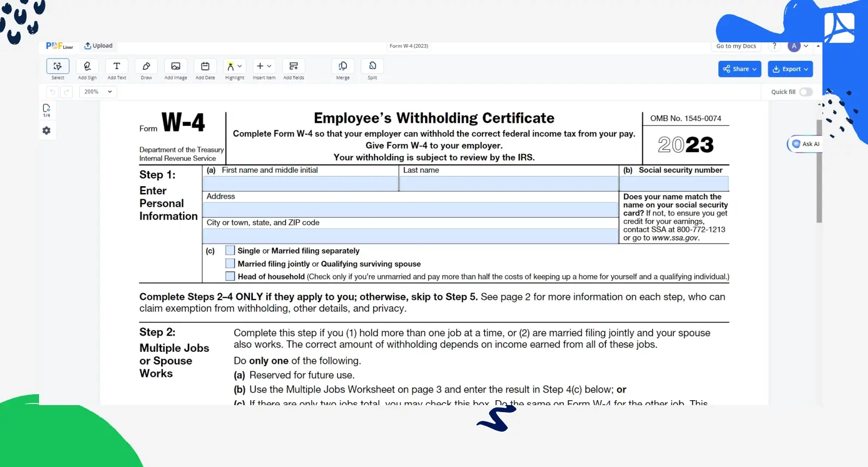Screen dimensions: 868x467
Task: Select the Highlight tool icon
Action: coord(231,66)
